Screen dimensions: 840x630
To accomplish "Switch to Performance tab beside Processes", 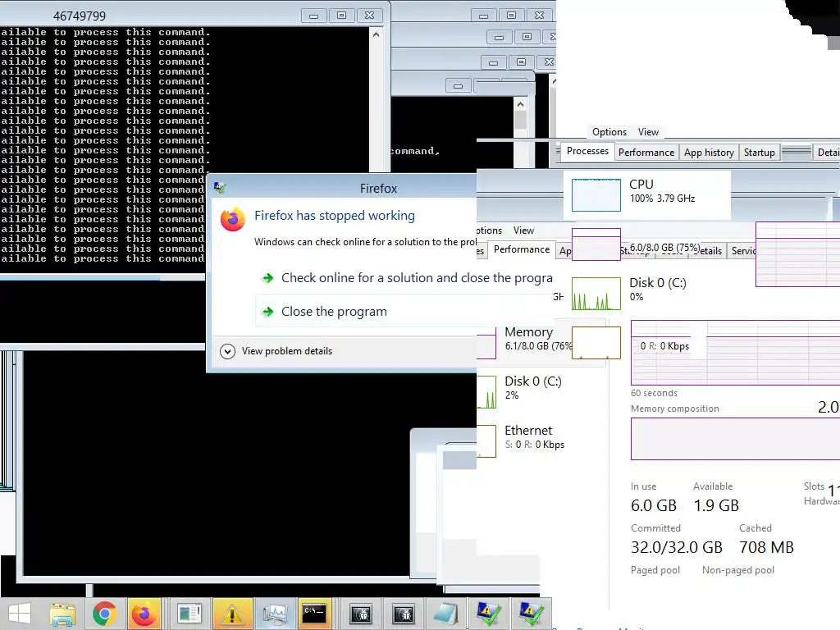I will click(x=646, y=153).
